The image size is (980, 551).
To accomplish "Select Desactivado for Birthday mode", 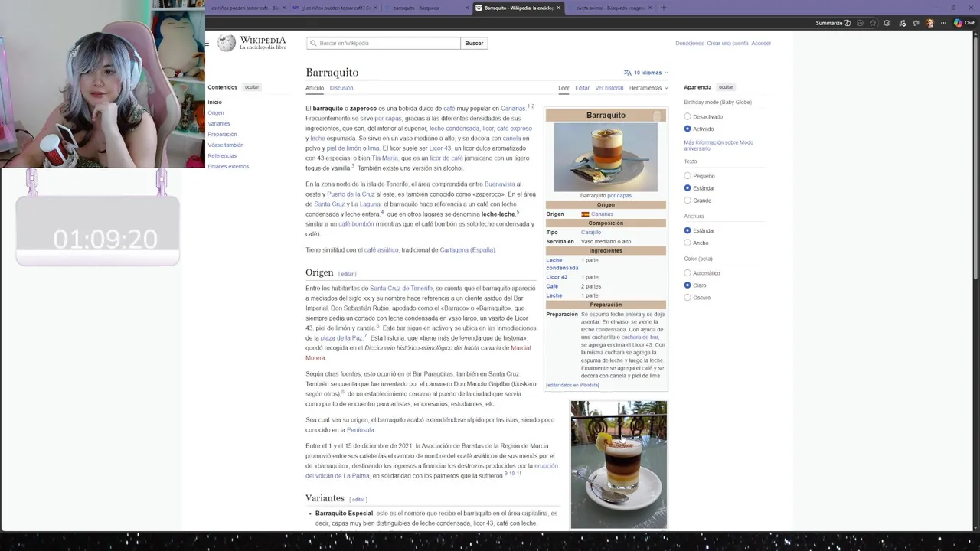I will (x=688, y=116).
